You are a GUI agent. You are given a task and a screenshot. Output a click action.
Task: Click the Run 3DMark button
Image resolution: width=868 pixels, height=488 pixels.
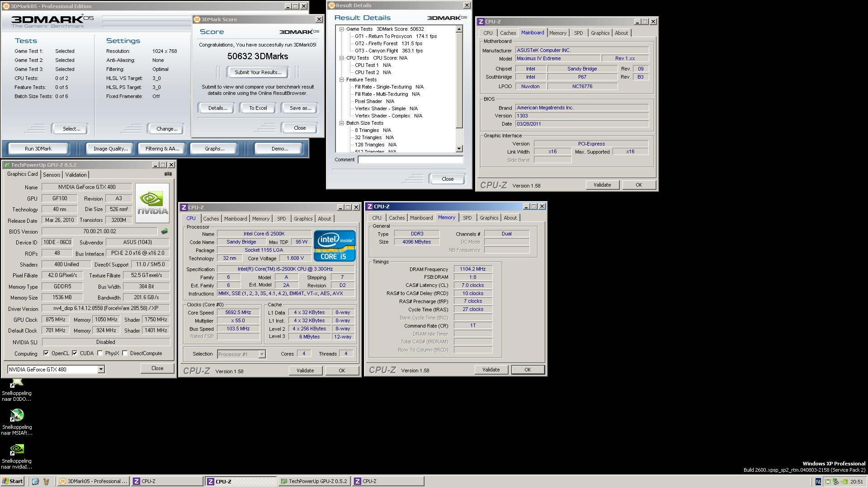38,149
